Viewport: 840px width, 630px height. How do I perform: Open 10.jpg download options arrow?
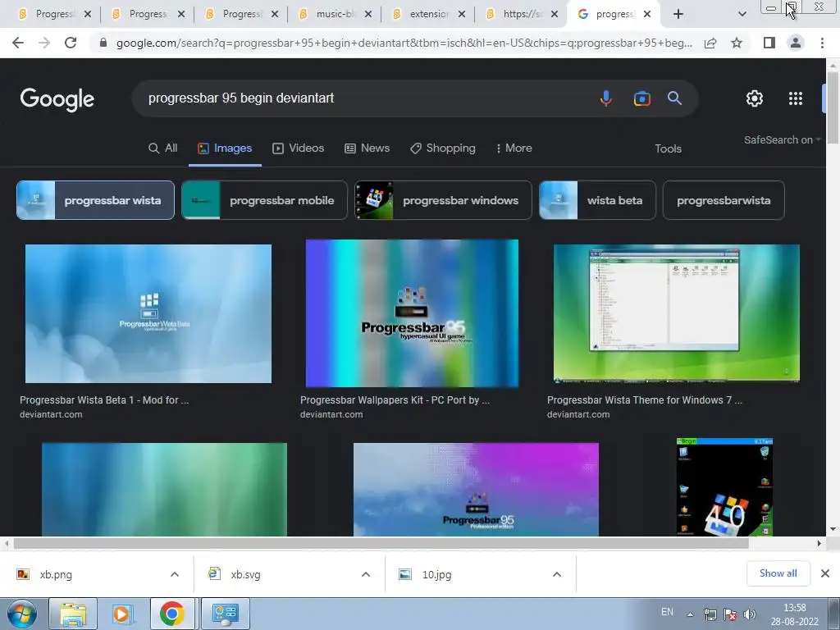point(557,574)
